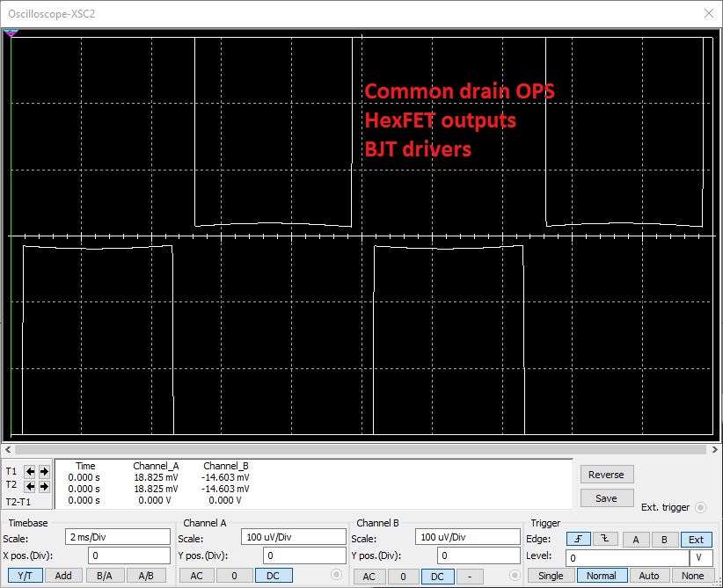Select the T1 Channel_A reading 18.825 mV
The height and width of the screenshot is (588, 723).
click(156, 477)
